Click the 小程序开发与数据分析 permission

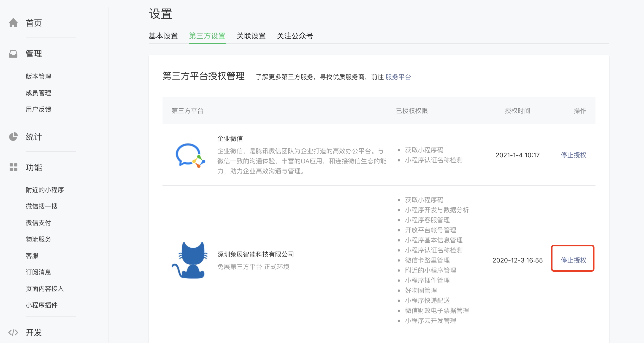point(437,210)
